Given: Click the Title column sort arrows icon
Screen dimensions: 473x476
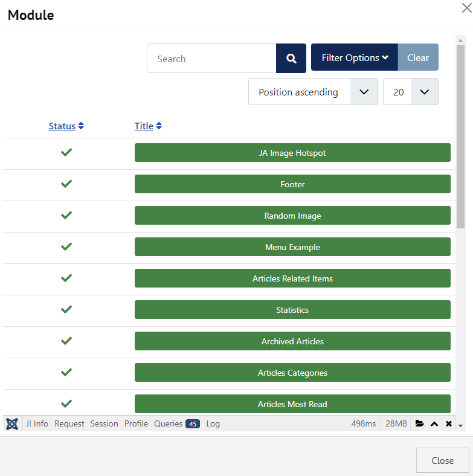Looking at the screenshot, I should (159, 126).
